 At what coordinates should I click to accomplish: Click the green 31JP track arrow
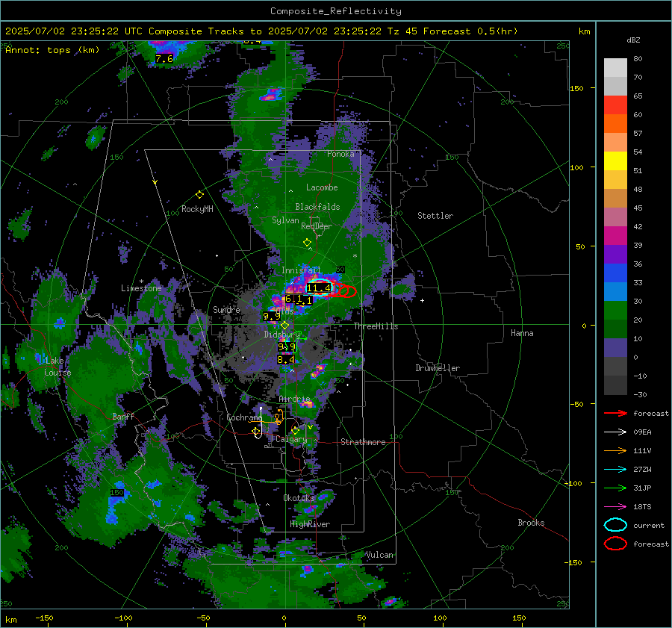pos(615,488)
